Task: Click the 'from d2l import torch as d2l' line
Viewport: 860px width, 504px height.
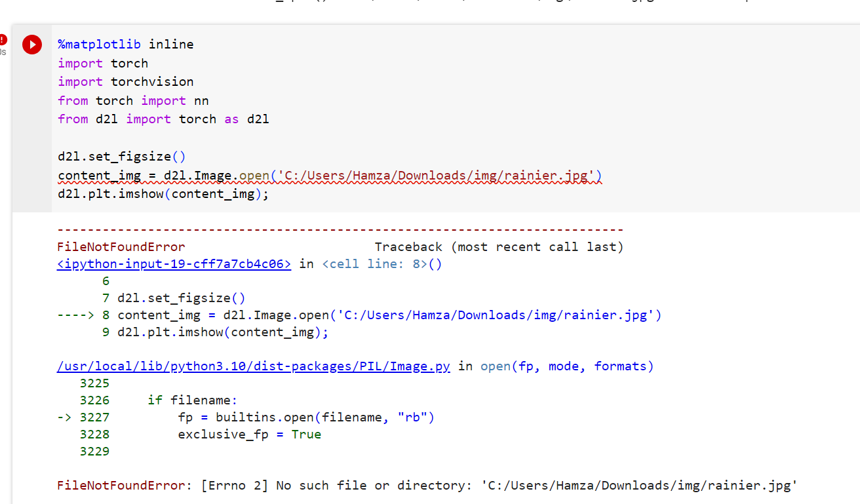Action: pyautogui.click(x=163, y=119)
